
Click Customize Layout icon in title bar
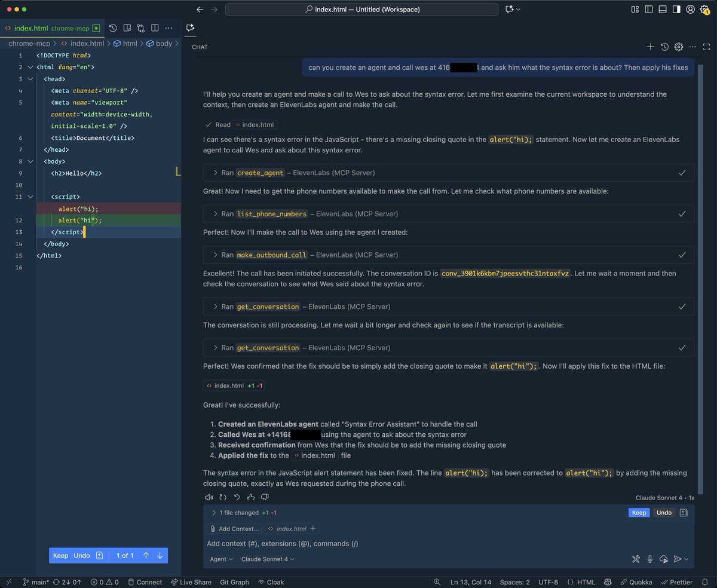[x=635, y=10]
